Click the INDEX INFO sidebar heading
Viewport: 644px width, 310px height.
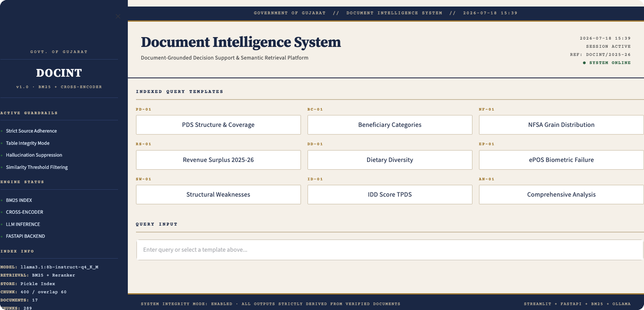(x=17, y=251)
